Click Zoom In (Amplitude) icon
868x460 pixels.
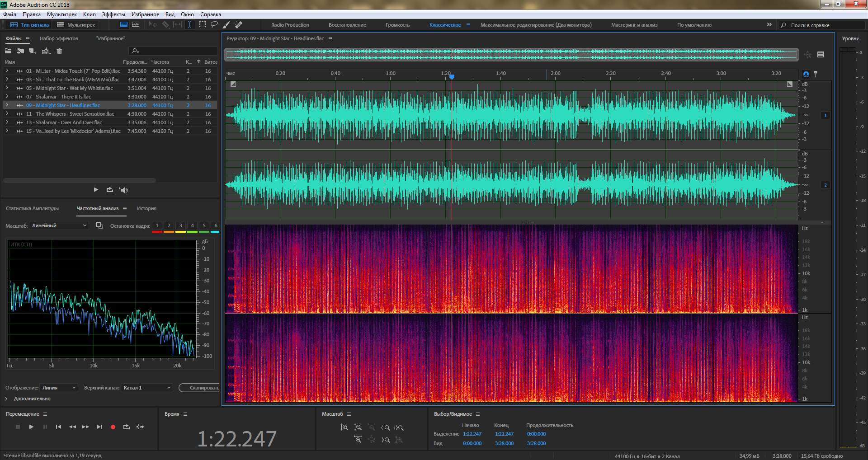coord(344,427)
